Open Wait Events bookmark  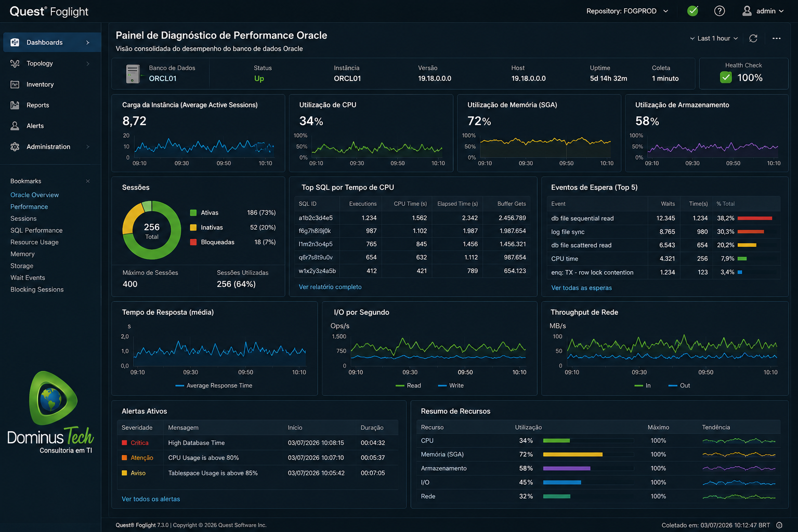click(x=28, y=278)
